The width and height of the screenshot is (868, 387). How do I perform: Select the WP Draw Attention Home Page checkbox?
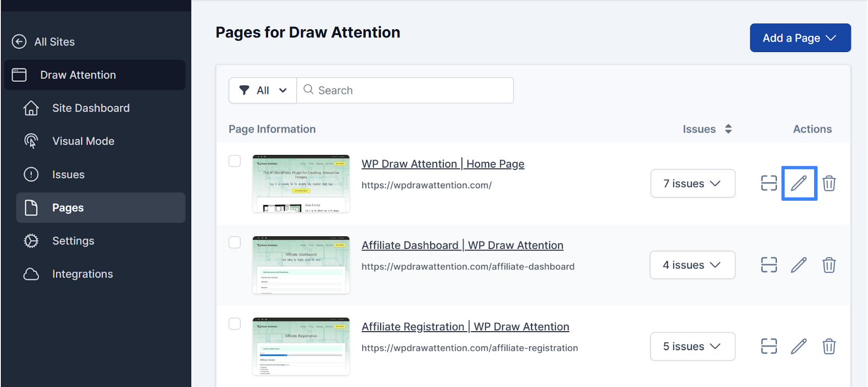coord(234,161)
